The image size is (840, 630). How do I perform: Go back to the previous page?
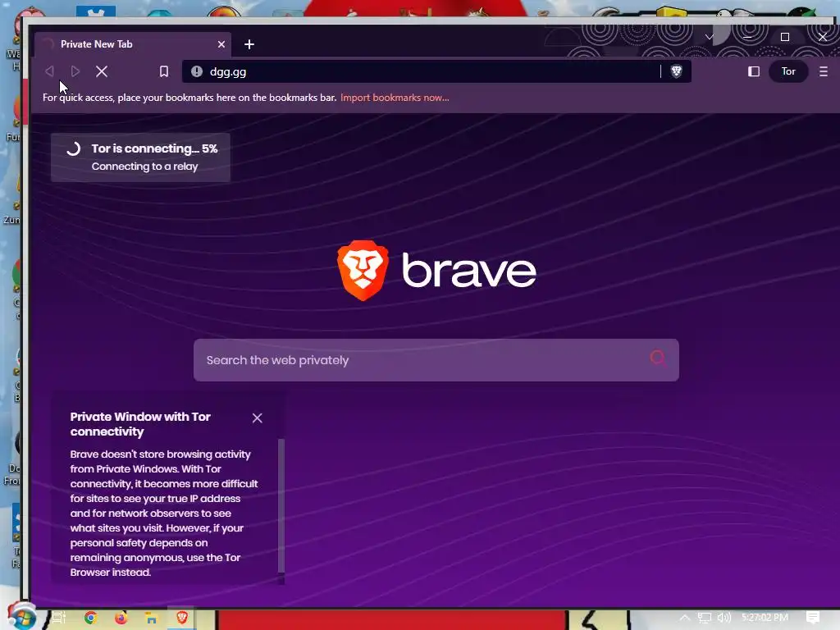(x=49, y=71)
